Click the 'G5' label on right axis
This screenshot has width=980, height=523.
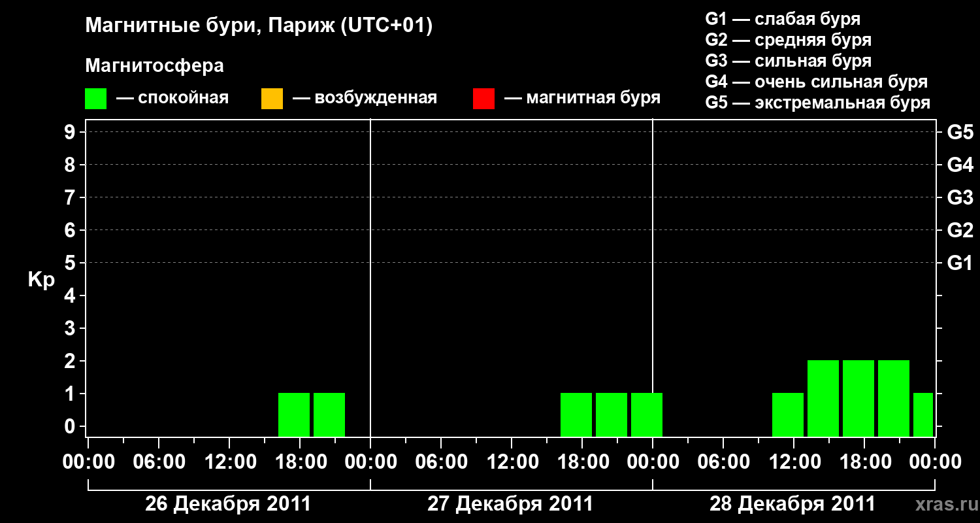coord(960,132)
